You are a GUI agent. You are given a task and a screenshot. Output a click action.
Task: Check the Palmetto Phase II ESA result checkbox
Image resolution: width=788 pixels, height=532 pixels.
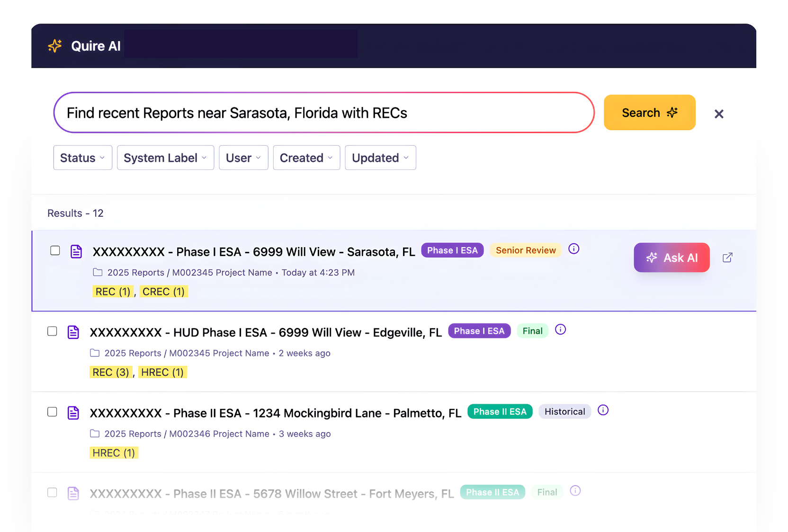[52, 412]
